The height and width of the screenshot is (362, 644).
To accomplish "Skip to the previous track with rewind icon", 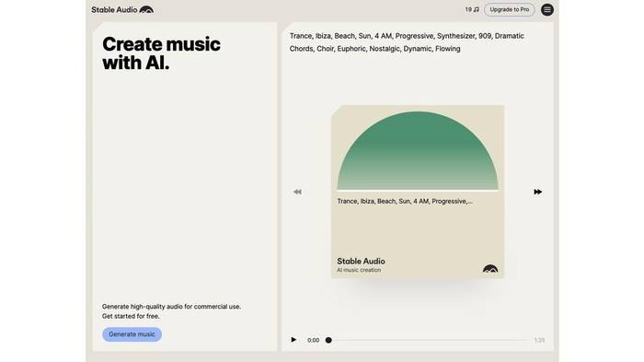I will pos(297,192).
